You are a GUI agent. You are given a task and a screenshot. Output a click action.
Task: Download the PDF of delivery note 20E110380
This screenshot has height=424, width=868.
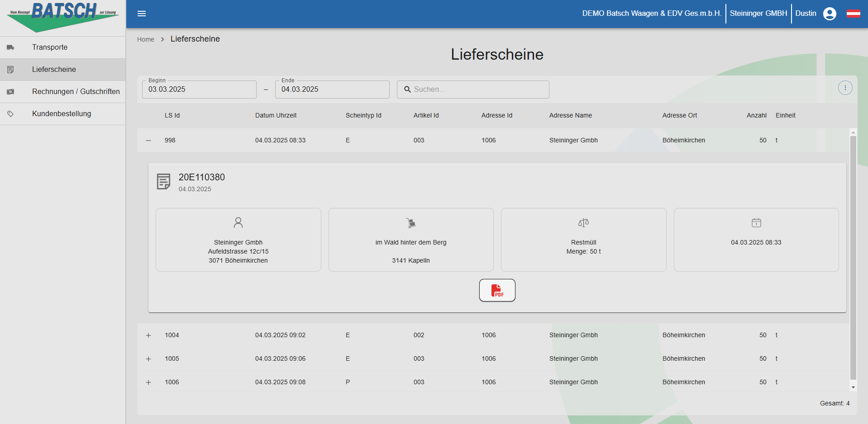click(x=497, y=290)
